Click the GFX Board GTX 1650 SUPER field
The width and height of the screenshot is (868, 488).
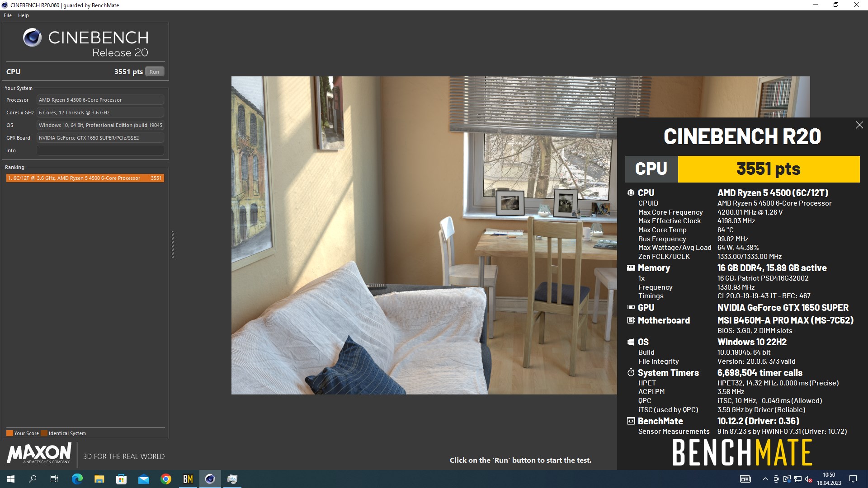(100, 138)
